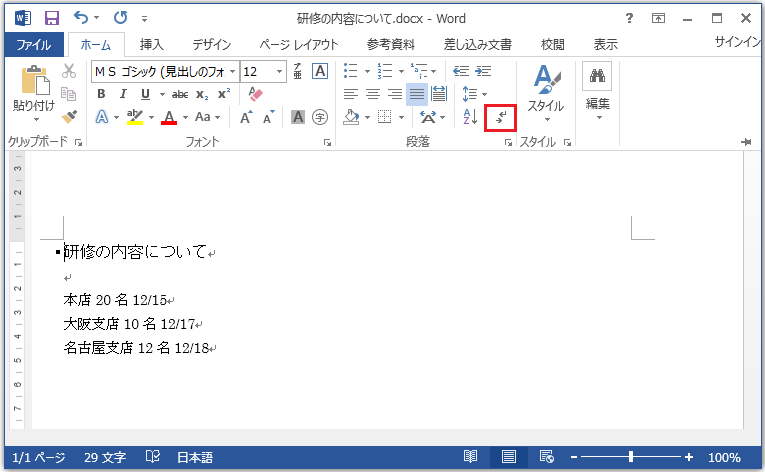The image size is (765, 472).
Task: Open the ページ レイアウト tab
Action: (x=298, y=44)
